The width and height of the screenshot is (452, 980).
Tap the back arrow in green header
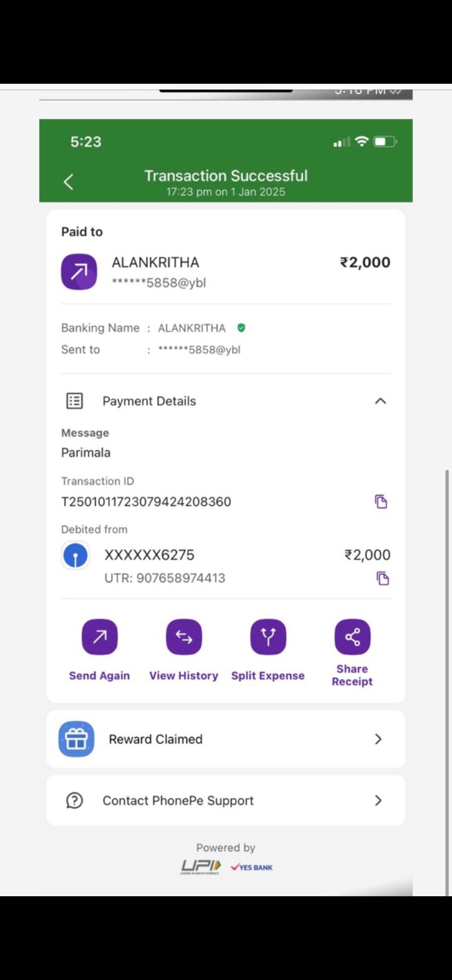pyautogui.click(x=69, y=182)
